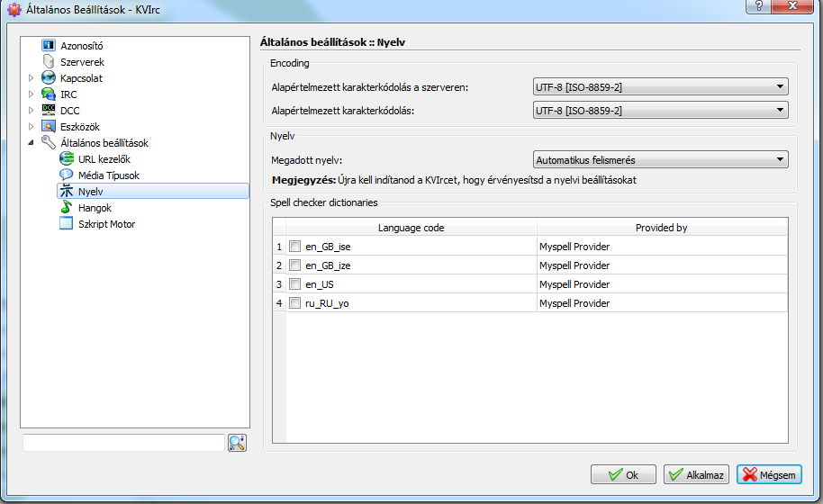
Task: Click the IRC chat globe icon
Action: tap(49, 94)
